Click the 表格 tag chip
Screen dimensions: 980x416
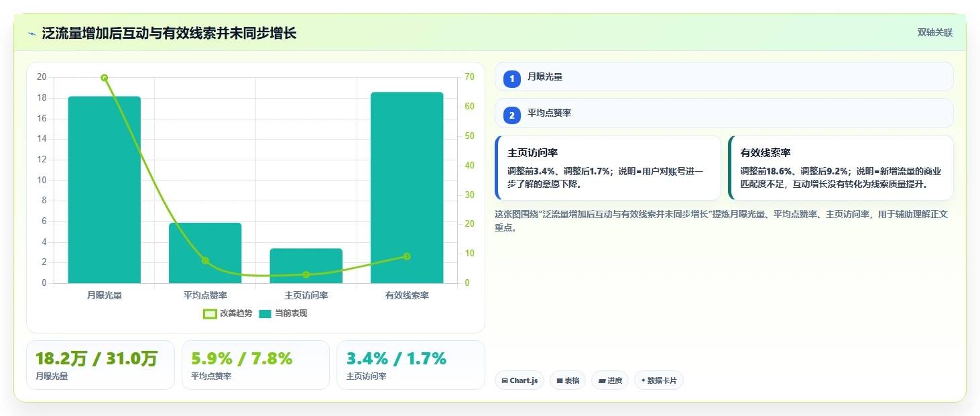click(x=568, y=380)
